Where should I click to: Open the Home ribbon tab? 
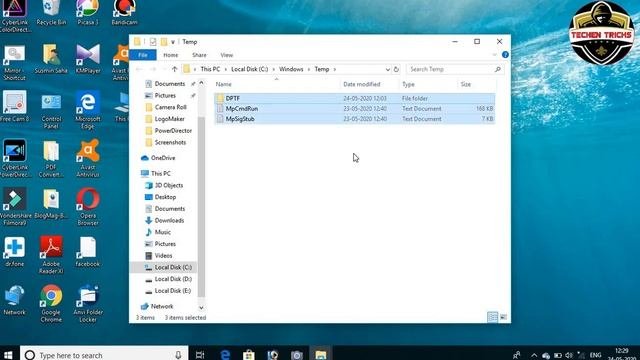[171, 55]
